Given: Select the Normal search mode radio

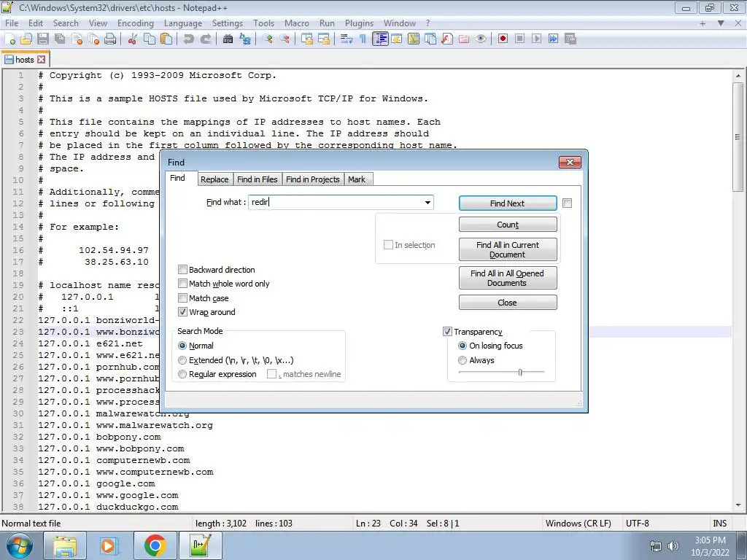Looking at the screenshot, I should coord(182,346).
